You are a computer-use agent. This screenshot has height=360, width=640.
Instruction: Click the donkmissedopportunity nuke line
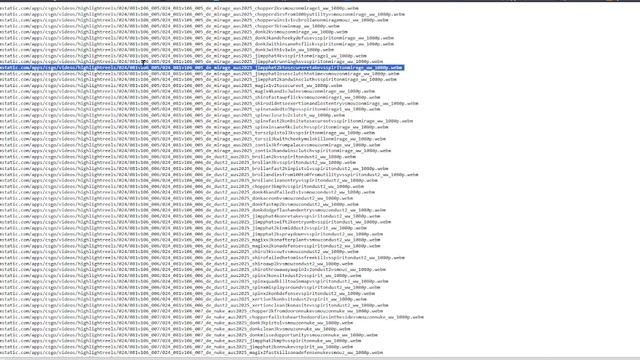click(x=189, y=335)
